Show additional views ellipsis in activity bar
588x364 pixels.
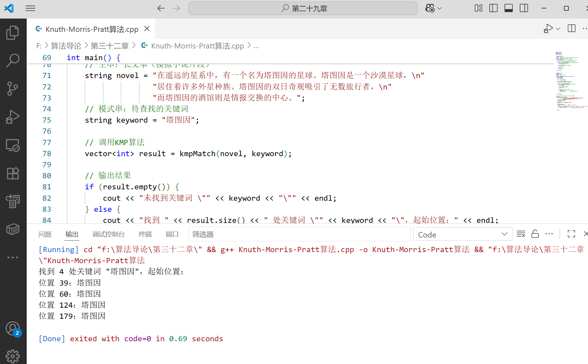coord(13,257)
